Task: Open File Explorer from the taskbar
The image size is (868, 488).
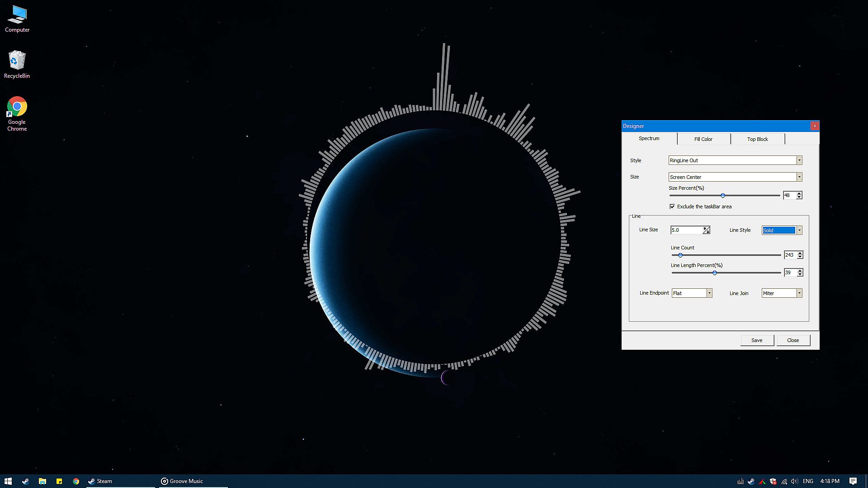Action: (x=42, y=481)
